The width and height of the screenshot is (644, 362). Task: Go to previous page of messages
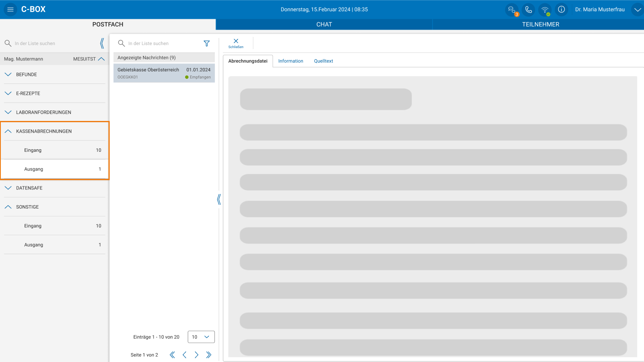point(184,355)
